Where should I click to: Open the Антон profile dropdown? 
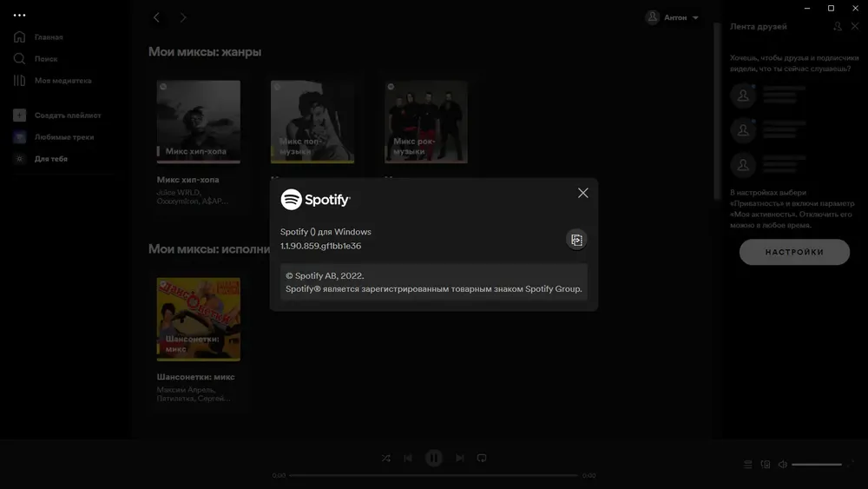[672, 17]
